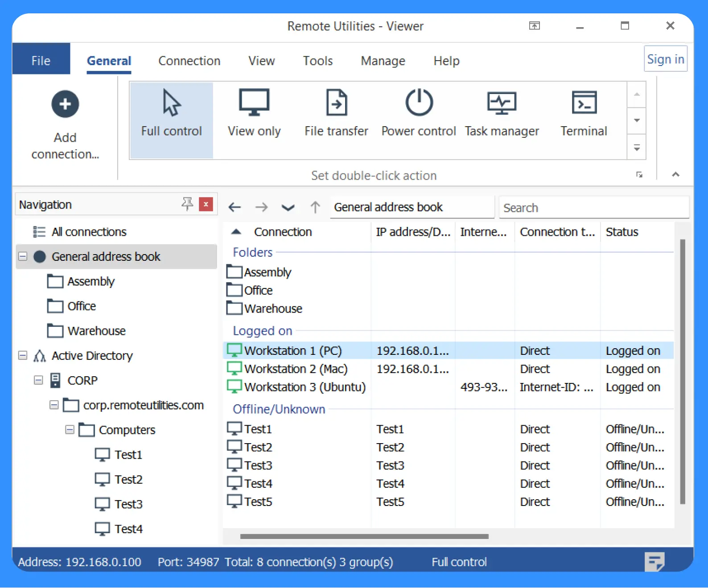The width and height of the screenshot is (708, 588).
Task: Switch to the Connection tab
Action: click(189, 61)
